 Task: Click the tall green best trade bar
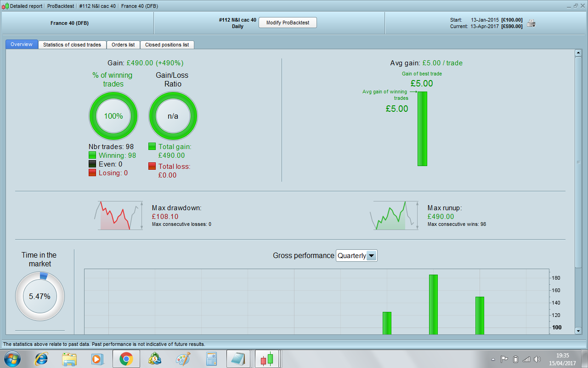(x=422, y=129)
